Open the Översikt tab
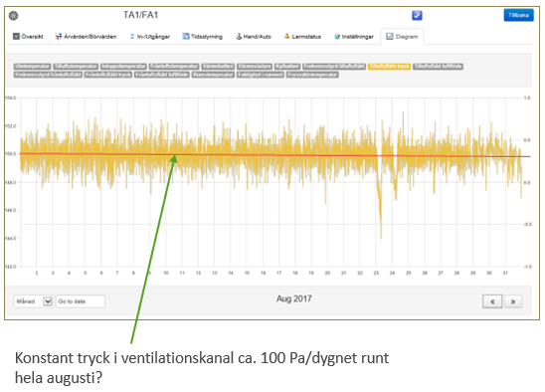This screenshot has width=545, height=392. pos(28,36)
